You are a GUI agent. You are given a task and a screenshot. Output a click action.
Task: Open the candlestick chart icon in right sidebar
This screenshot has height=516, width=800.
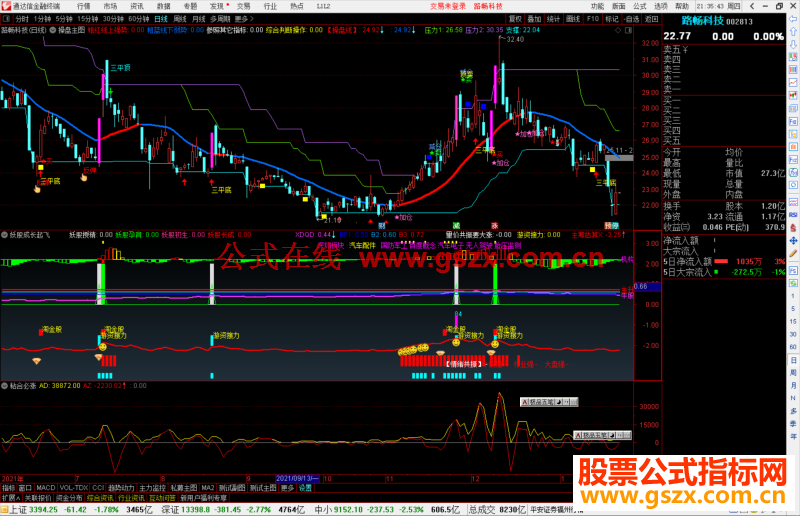pyautogui.click(x=793, y=95)
